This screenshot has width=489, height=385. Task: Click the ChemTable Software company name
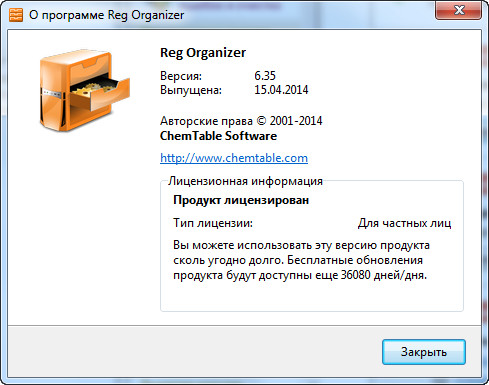[x=218, y=136]
